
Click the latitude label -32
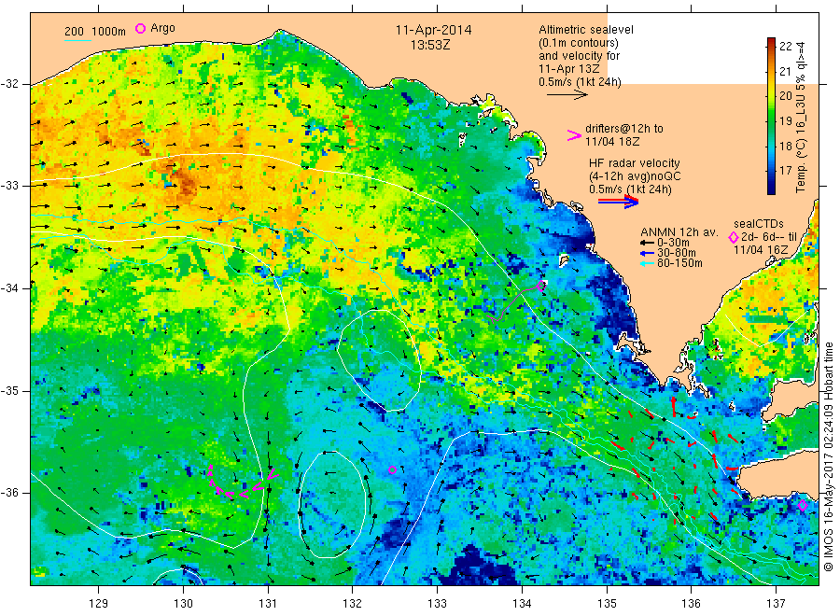pos(9,84)
